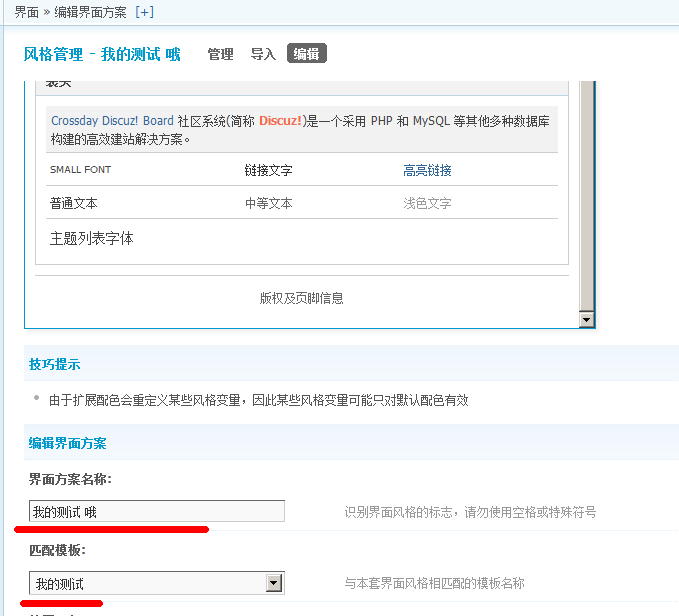The width and height of the screenshot is (679, 616).
Task: Open the 管理 tab
Action: pos(220,54)
